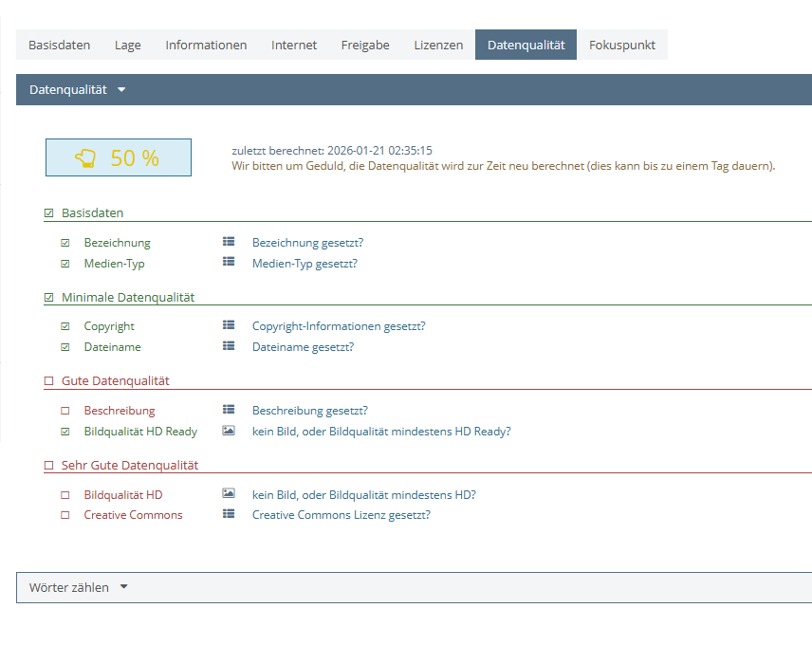This screenshot has height=645, width=812.
Task: Click the Dateiname gesetzt? link
Action: tap(303, 347)
